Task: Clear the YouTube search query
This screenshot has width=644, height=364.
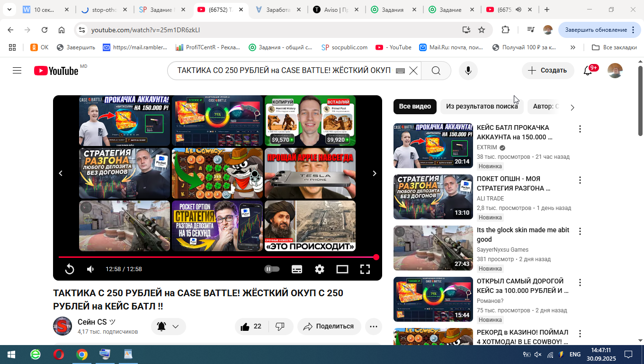Action: [413, 71]
